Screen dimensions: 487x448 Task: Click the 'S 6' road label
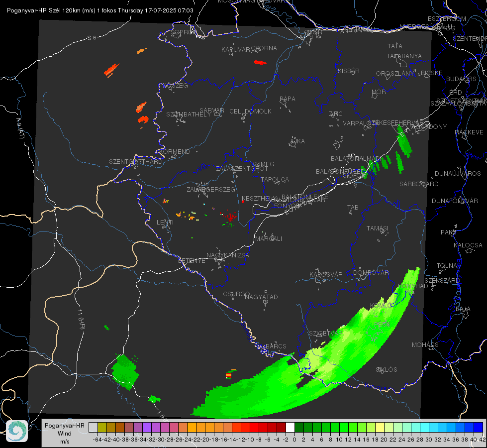[92, 38]
